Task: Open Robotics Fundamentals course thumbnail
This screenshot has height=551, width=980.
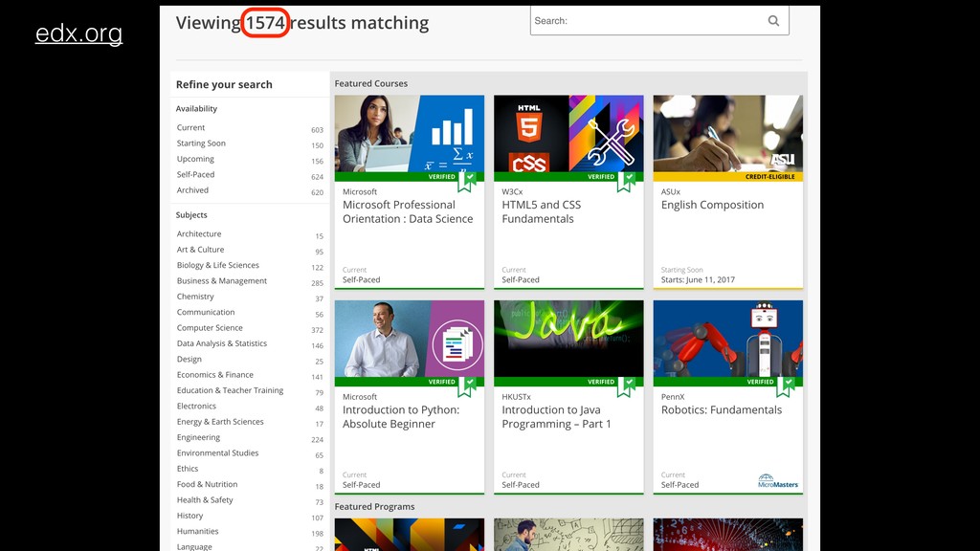Action: pyautogui.click(x=728, y=339)
